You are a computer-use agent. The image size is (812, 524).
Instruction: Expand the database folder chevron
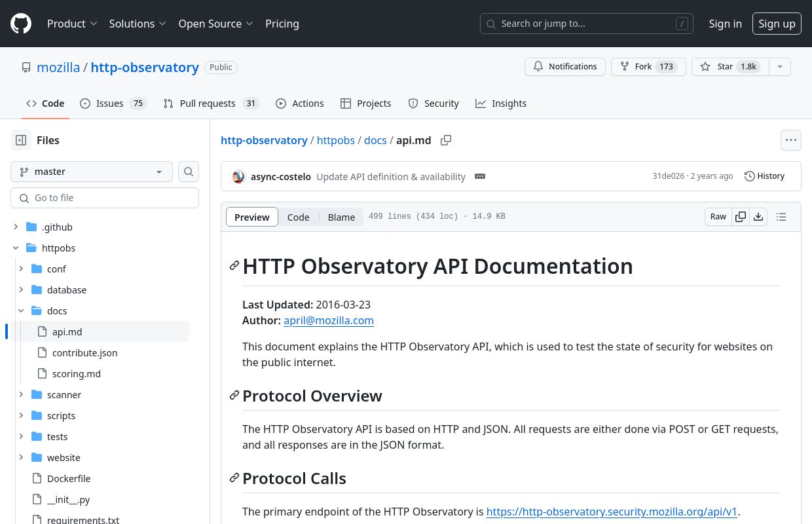point(21,290)
